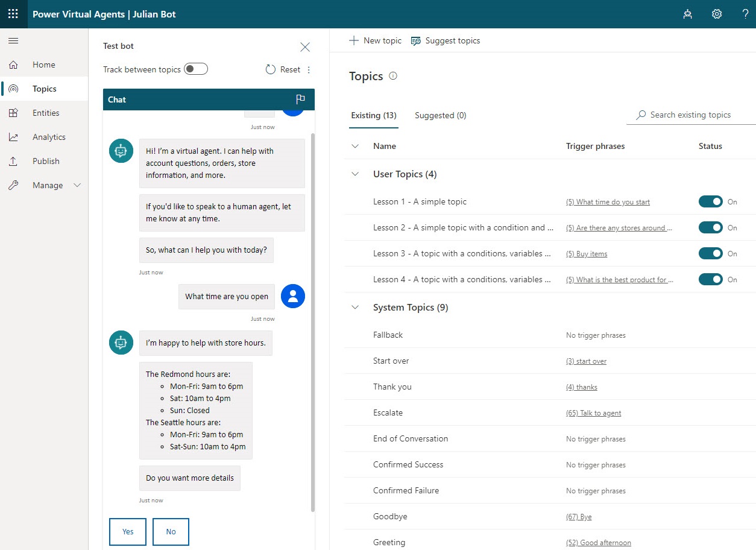Open the Thank you system topic
The width and height of the screenshot is (756, 550).
392,387
